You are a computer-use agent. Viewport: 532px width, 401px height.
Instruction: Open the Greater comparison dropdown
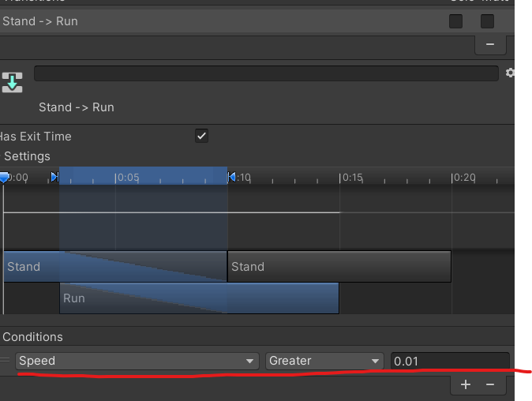coord(324,361)
